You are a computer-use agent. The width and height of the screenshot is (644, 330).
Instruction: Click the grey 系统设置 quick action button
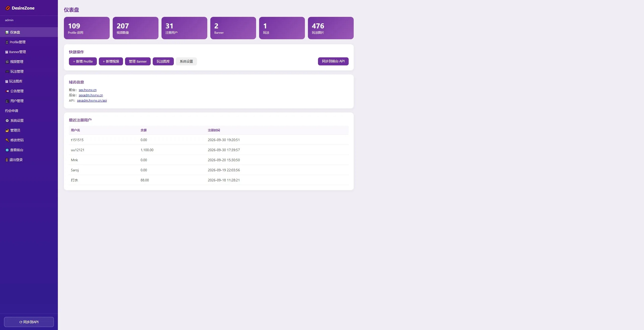(x=186, y=61)
